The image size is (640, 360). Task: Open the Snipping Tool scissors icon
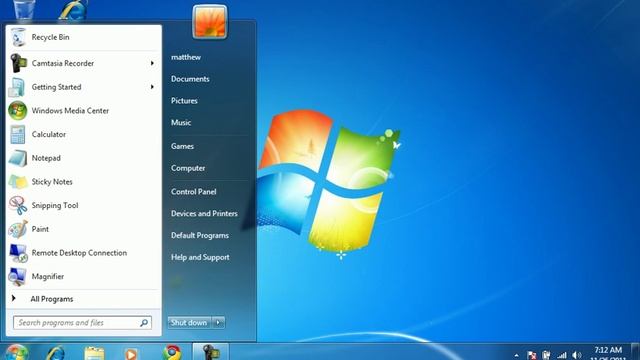click(18, 206)
